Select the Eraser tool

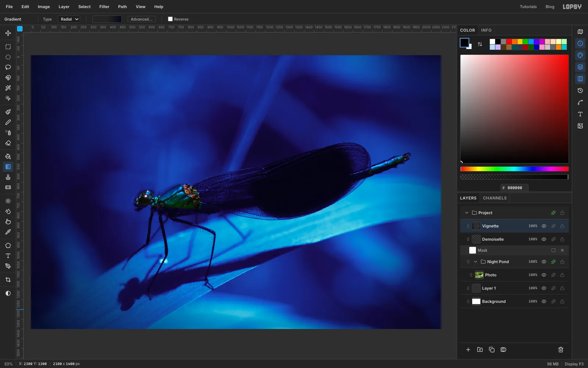pos(8,143)
